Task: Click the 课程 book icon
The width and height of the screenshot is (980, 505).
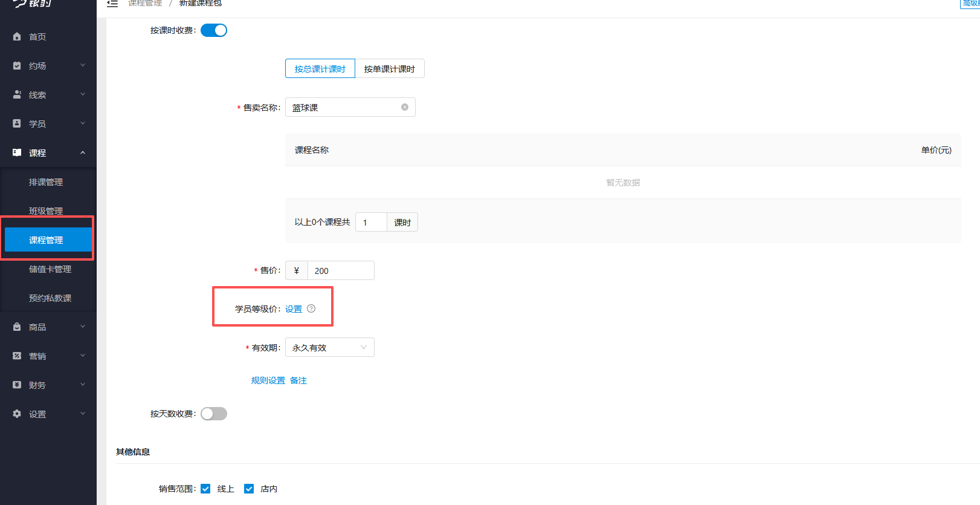Action: [17, 153]
